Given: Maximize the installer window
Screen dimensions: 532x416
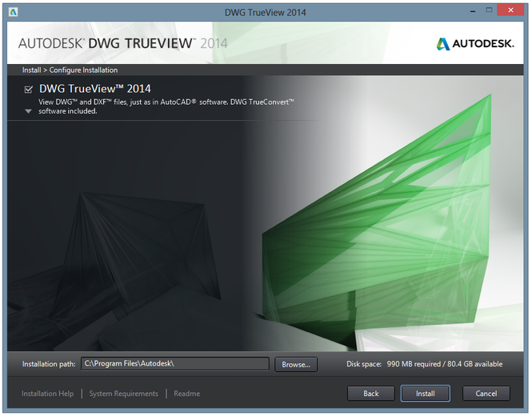Looking at the screenshot, I should (x=489, y=10).
